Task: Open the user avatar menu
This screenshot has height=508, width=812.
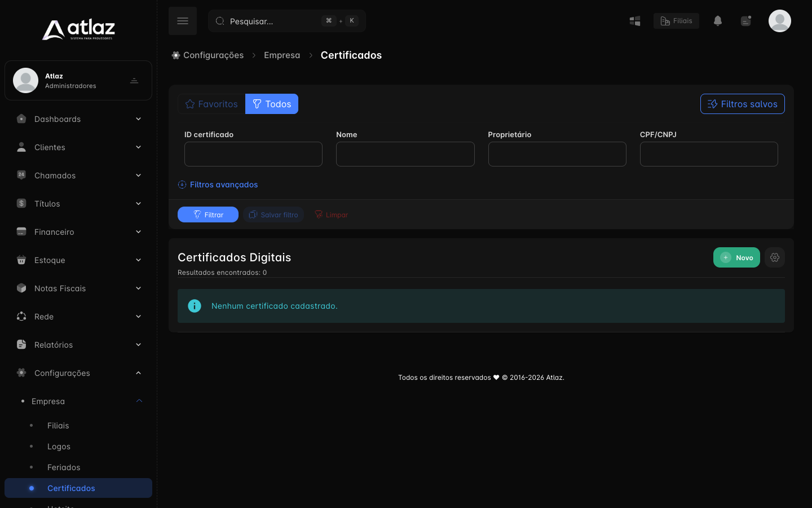Action: (x=780, y=21)
